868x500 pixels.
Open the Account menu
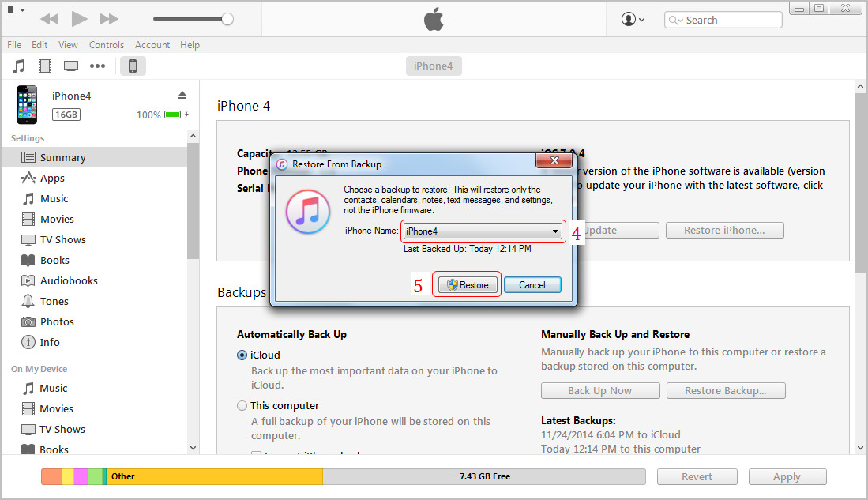(x=152, y=45)
